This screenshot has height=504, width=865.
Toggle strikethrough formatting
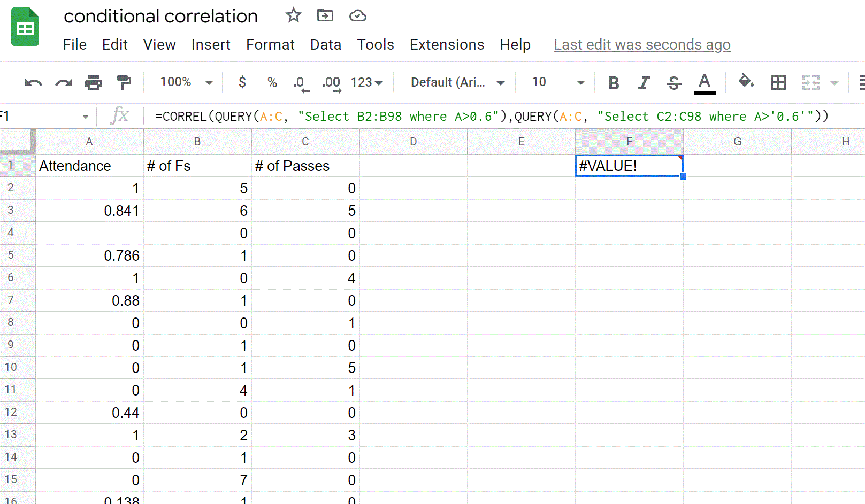[673, 82]
